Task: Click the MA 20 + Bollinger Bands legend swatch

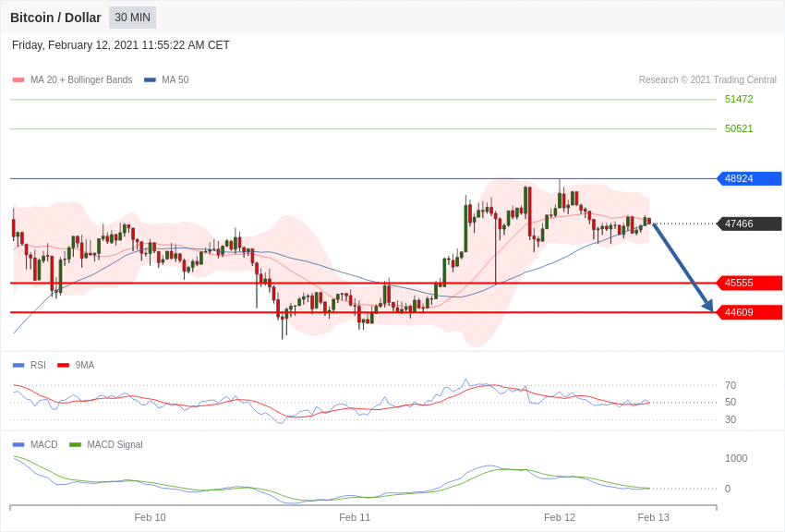Action: pos(18,79)
